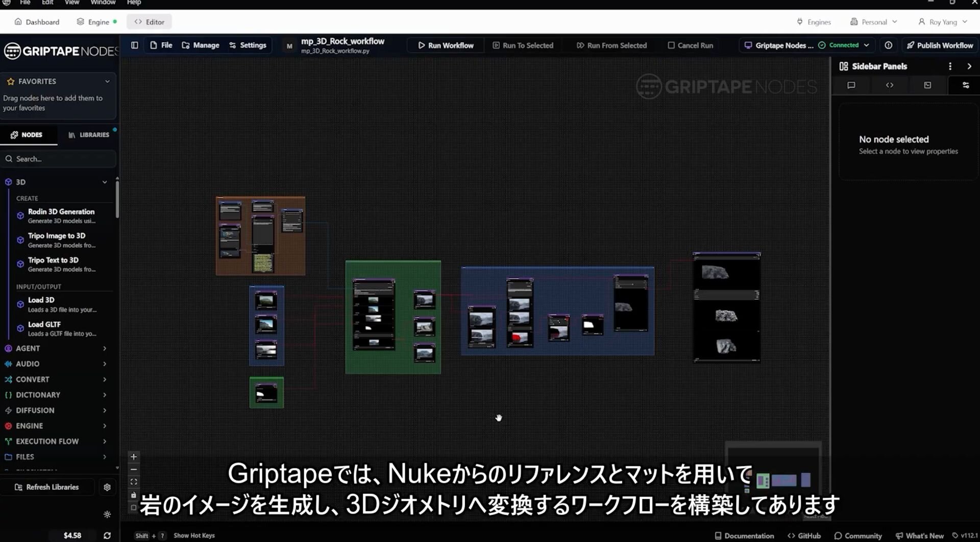
Task: Open the Window menu in title bar
Action: click(103, 3)
